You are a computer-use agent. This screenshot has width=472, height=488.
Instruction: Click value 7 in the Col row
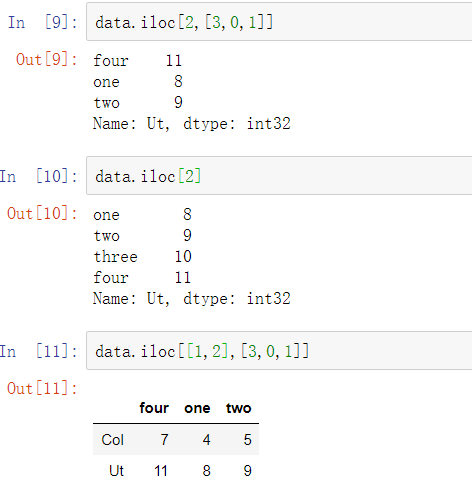click(164, 440)
